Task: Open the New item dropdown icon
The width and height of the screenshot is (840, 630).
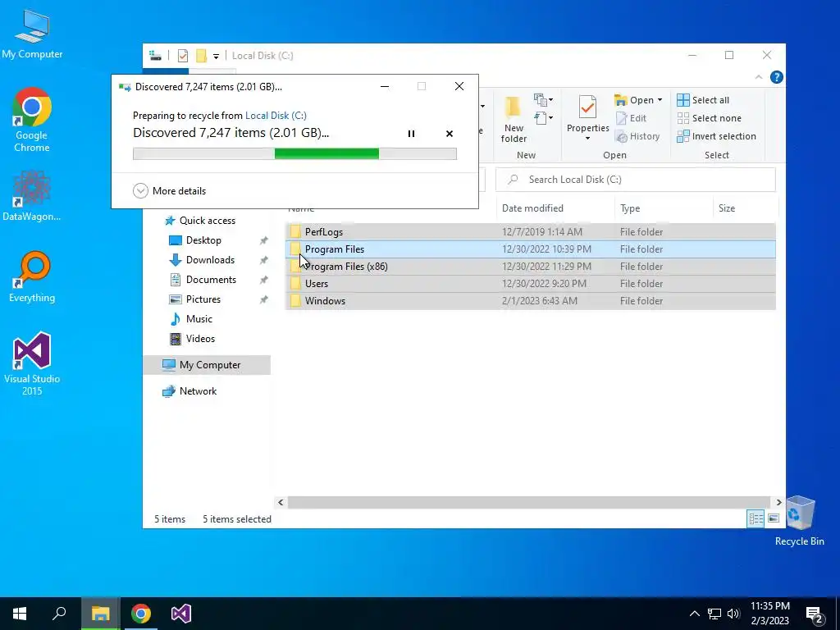Action: 543,99
